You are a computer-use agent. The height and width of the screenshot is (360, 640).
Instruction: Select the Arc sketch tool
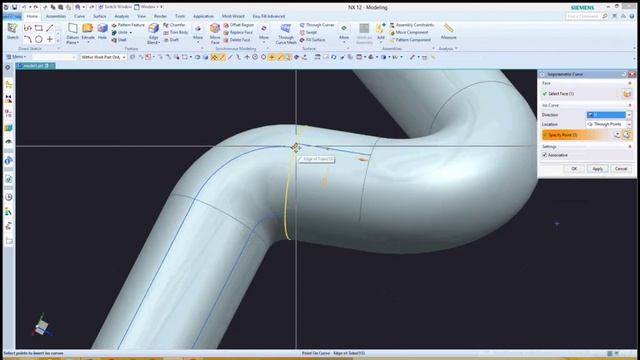[x=27, y=39]
